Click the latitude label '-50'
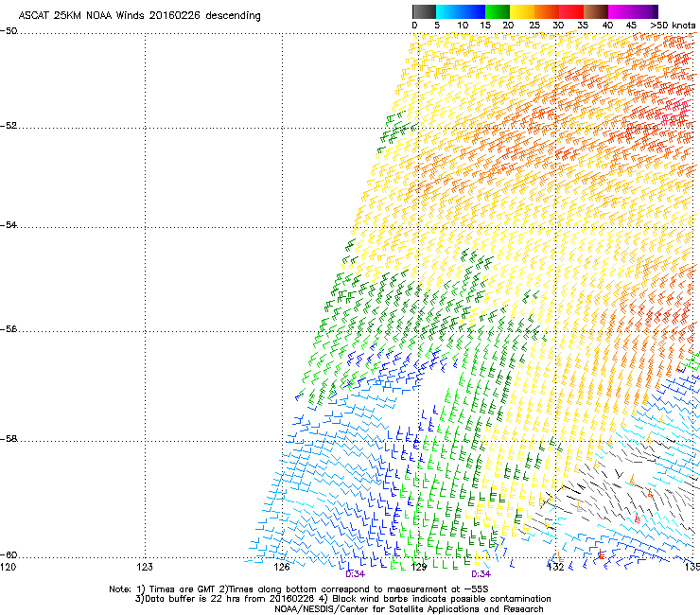The width and height of the screenshot is (700, 615). 9,31
